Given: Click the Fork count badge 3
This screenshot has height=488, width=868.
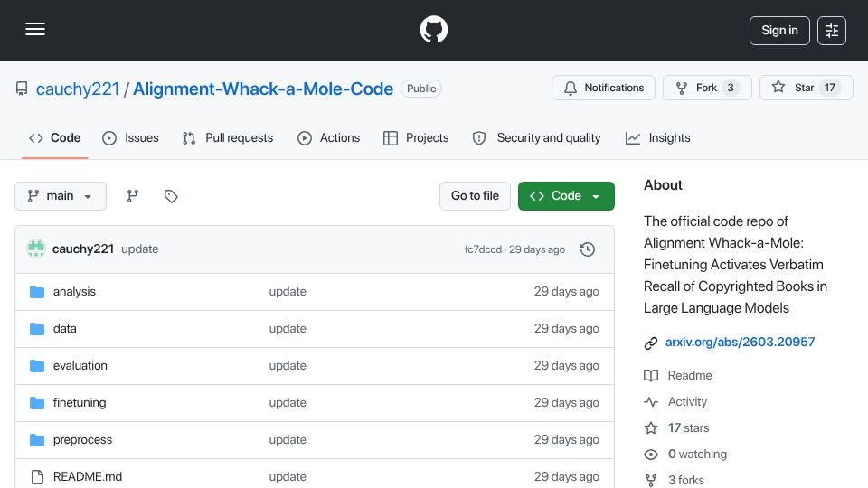Looking at the screenshot, I should click(x=731, y=88).
